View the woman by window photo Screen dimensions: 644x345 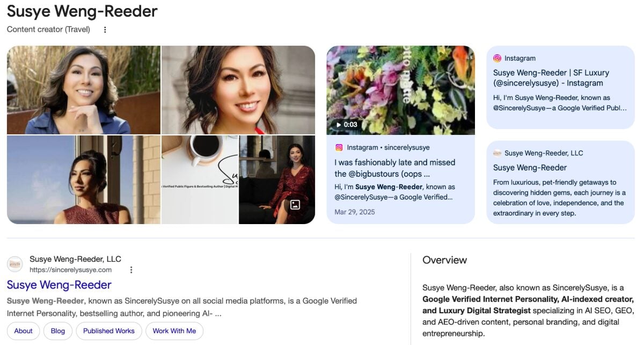click(83, 179)
